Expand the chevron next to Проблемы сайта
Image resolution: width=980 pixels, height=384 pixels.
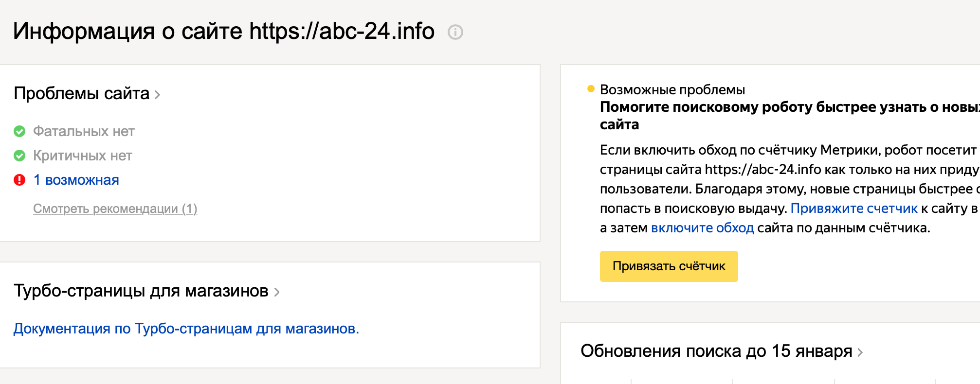pyautogui.click(x=158, y=94)
